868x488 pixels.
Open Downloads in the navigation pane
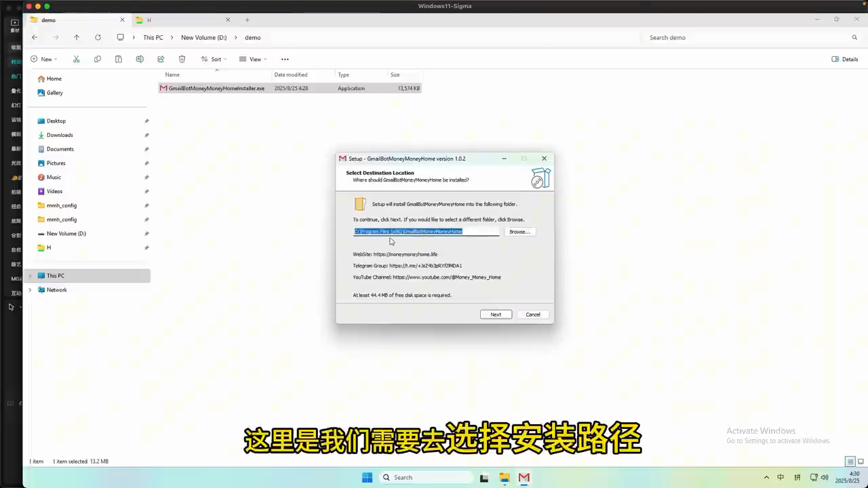[x=60, y=135]
